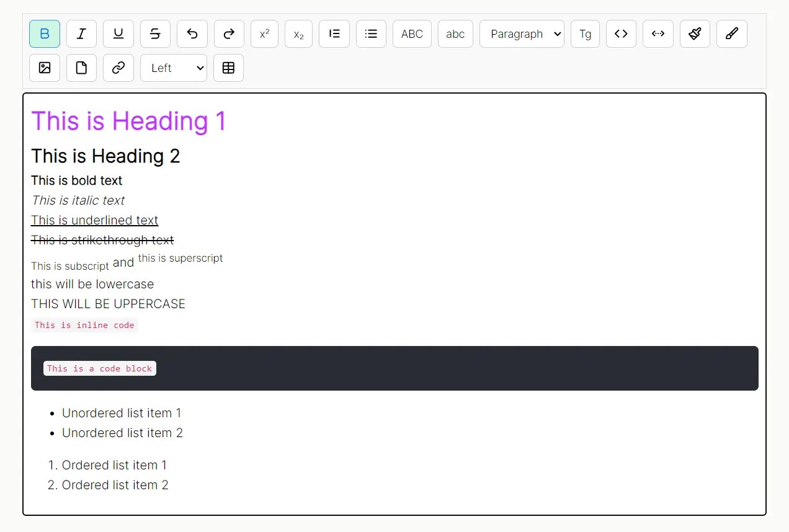Insert an unordered bullet list
The width and height of the screenshot is (789, 532).
[371, 34]
